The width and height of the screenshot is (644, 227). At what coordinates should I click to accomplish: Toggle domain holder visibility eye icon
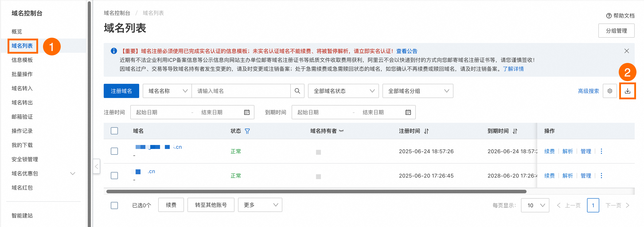point(341,131)
